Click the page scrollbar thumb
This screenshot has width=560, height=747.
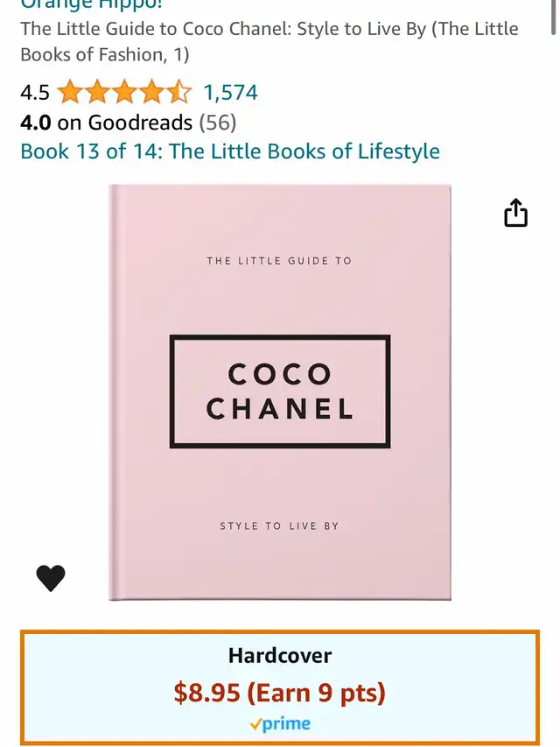pos(553,18)
